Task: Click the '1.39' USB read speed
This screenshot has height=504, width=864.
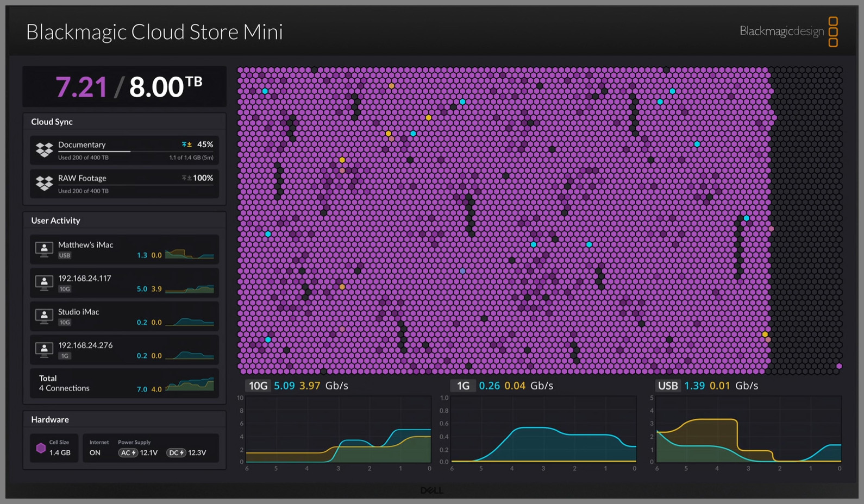Action: [694, 386]
